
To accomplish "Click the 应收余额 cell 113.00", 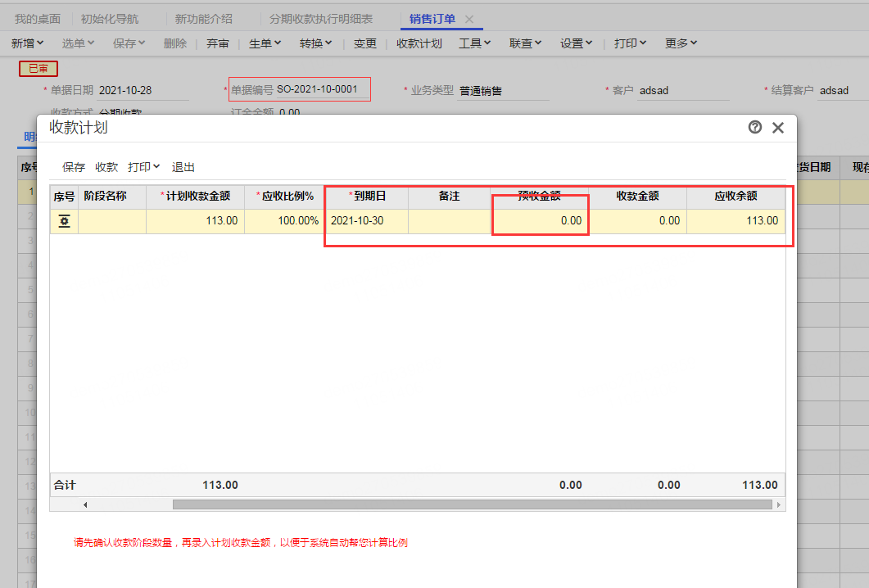I will (x=736, y=221).
